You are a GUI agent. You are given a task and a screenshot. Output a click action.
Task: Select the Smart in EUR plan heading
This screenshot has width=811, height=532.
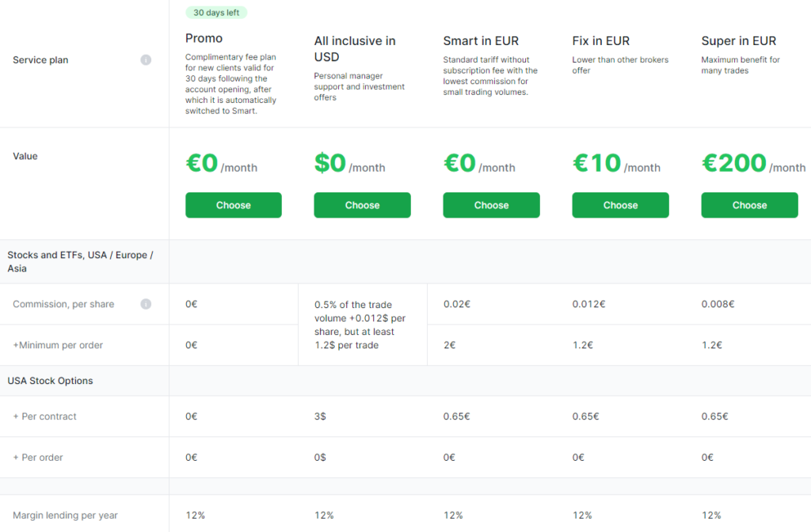481,40
